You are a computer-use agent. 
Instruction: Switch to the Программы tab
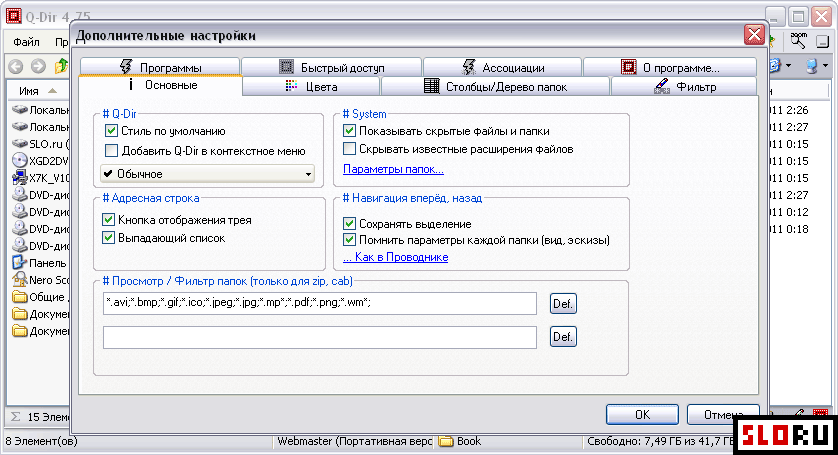point(160,67)
